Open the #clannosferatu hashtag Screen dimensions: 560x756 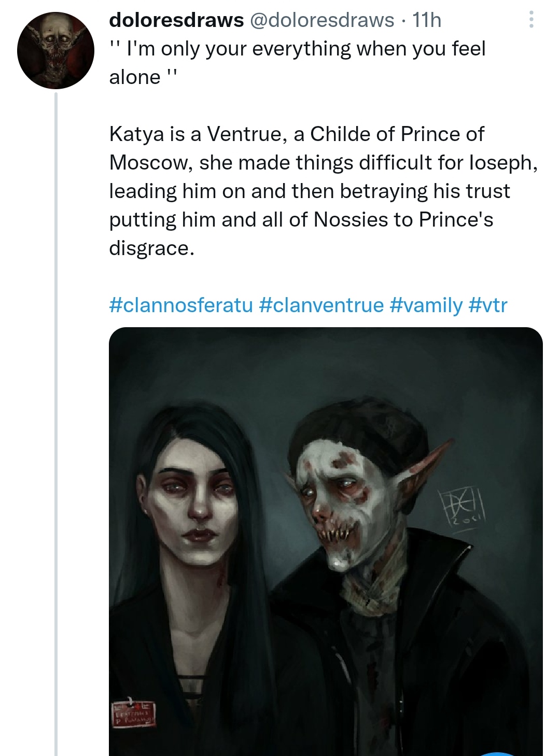[x=180, y=305]
